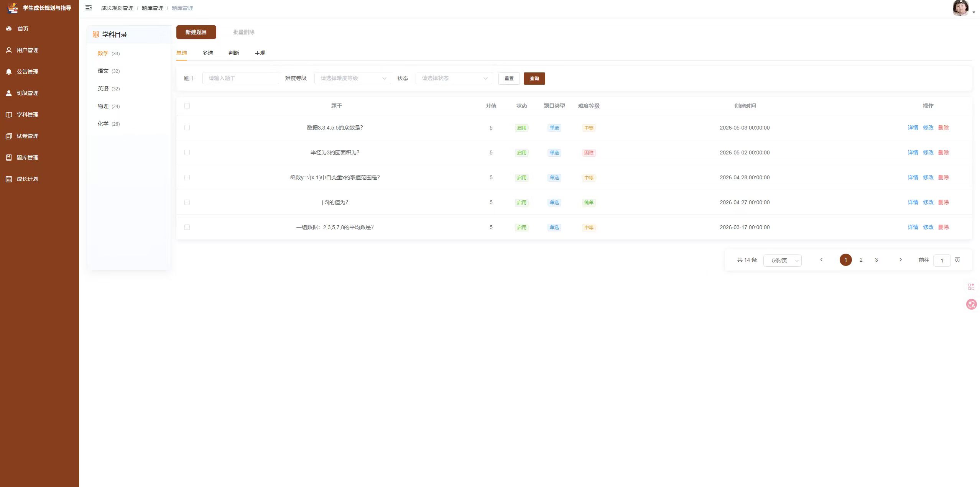The height and width of the screenshot is (487, 980).
Task: Go to page 2
Action: (x=861, y=260)
